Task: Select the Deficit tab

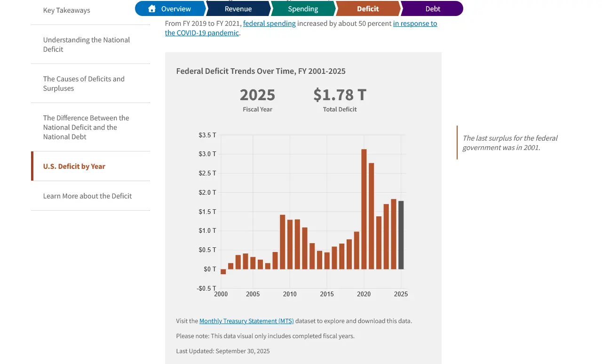Action: [368, 8]
